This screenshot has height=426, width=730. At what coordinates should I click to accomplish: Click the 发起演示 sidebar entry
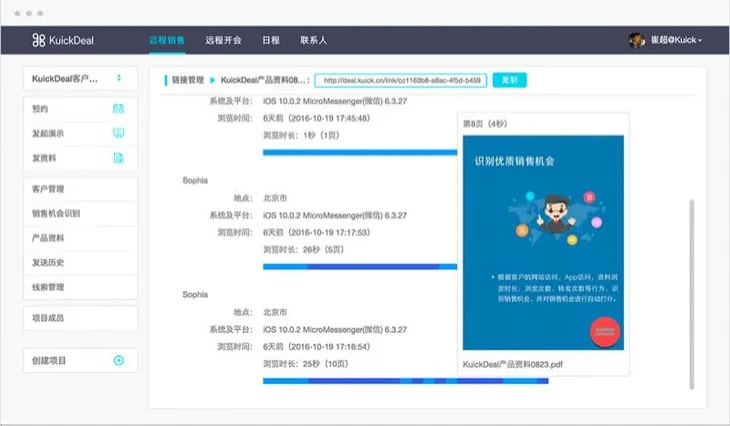click(x=81, y=134)
